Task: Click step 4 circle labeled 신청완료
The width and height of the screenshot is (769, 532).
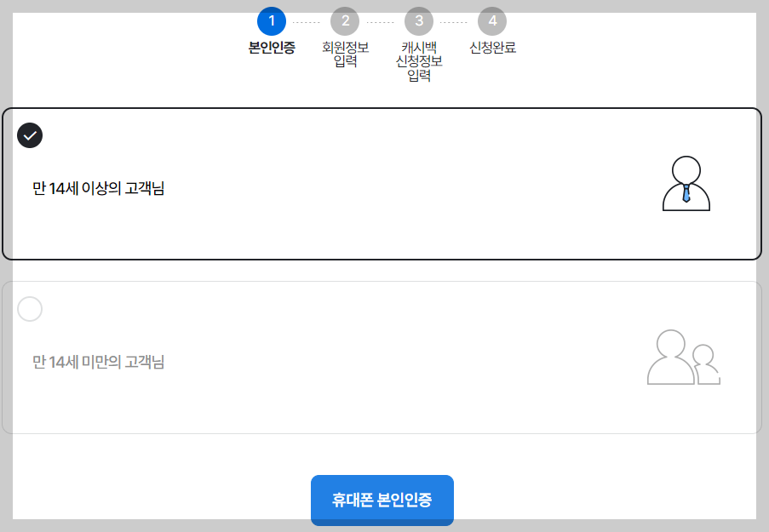Action: coord(492,22)
